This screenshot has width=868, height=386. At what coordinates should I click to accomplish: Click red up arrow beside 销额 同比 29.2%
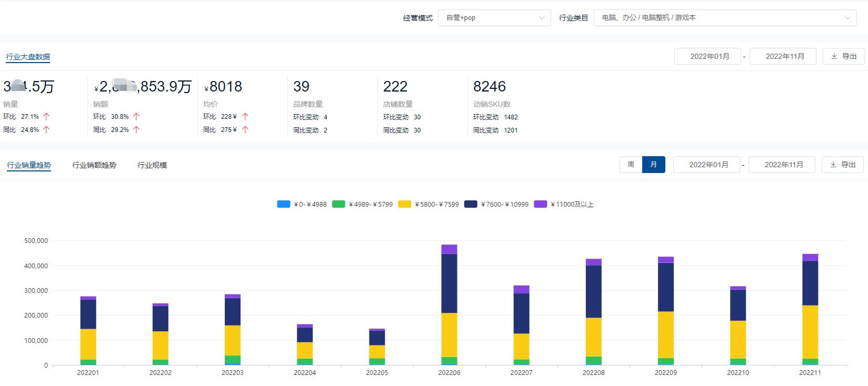click(136, 130)
